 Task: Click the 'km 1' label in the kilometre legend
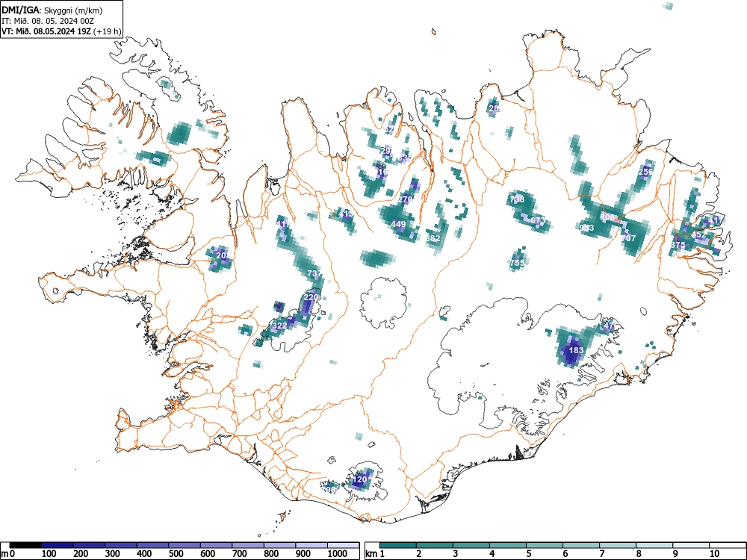(x=376, y=554)
